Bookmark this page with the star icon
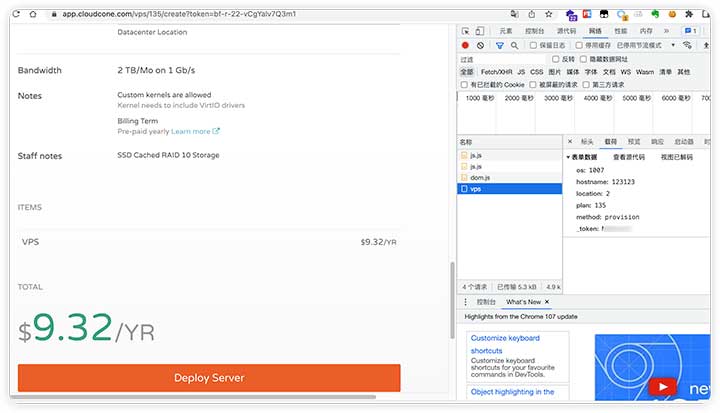The image size is (720, 413). pos(548,14)
